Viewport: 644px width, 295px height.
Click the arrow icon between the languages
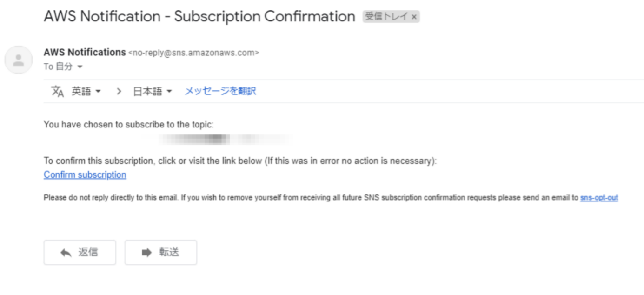[x=119, y=91]
